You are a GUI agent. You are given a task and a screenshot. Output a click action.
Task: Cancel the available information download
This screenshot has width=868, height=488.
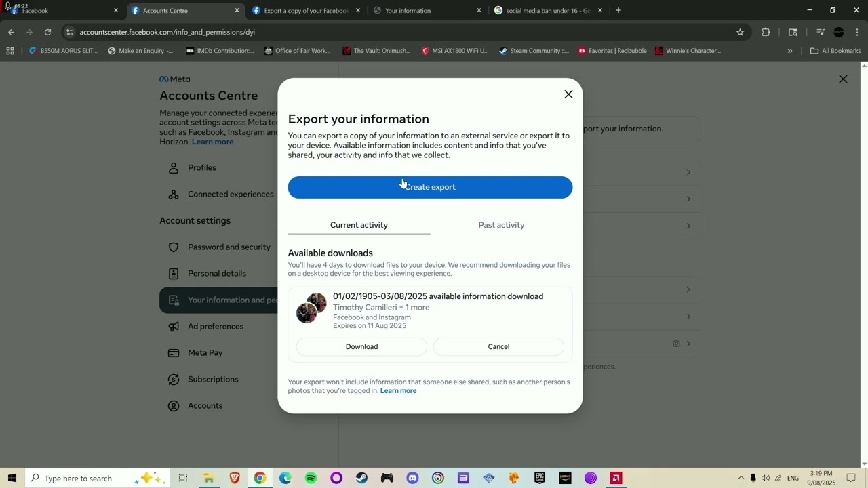(498, 346)
